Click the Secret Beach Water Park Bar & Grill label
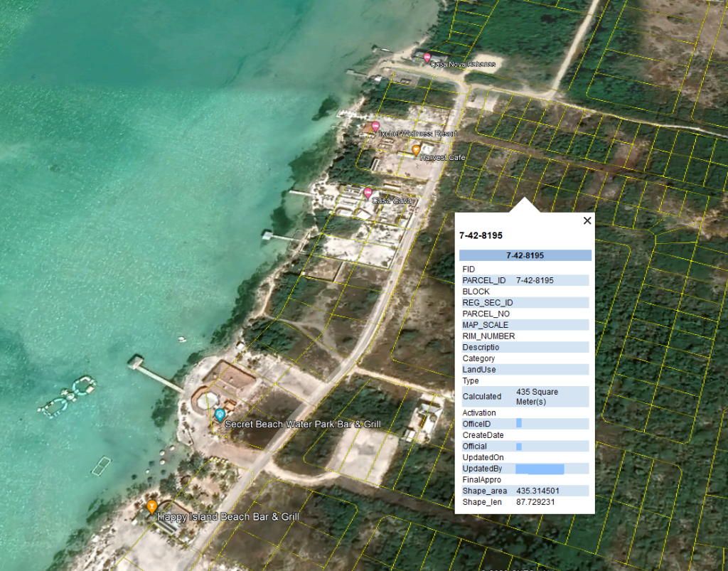Image resolution: width=728 pixels, height=571 pixels. point(302,425)
